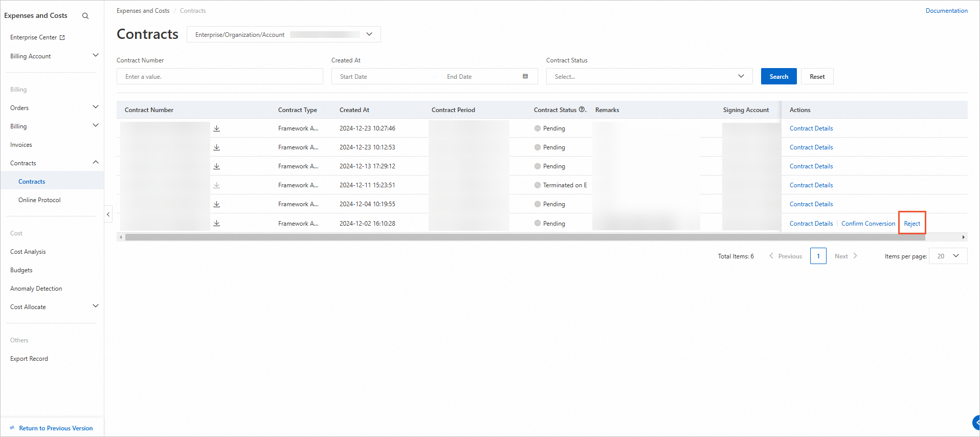
Task: Download contract created 2024-12-23 10:12:53
Action: (217, 147)
